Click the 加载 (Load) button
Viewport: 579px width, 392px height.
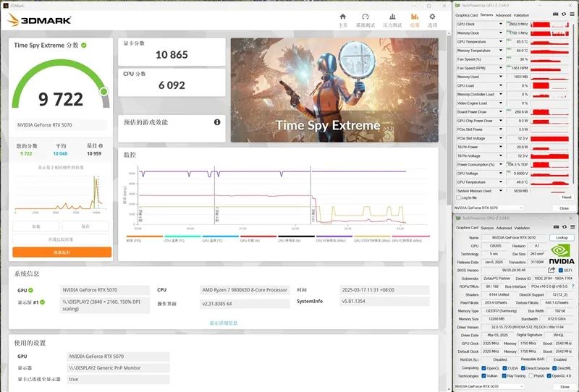[x=35, y=226]
